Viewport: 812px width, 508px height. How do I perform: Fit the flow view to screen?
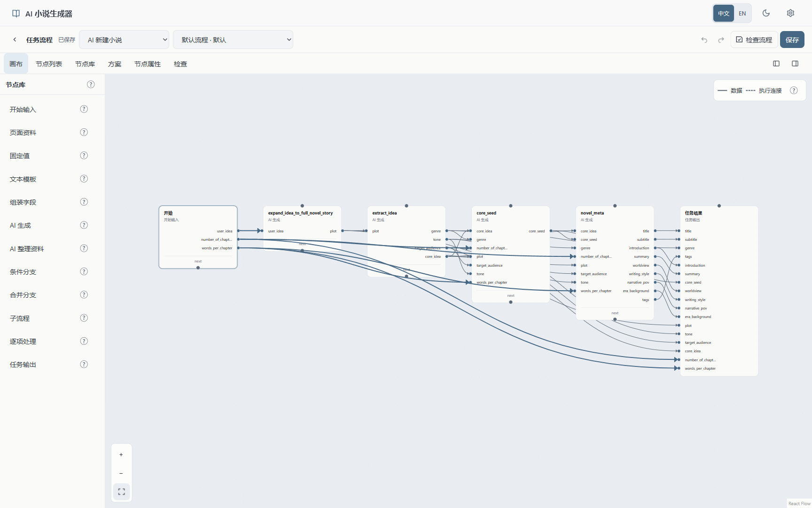click(x=121, y=492)
